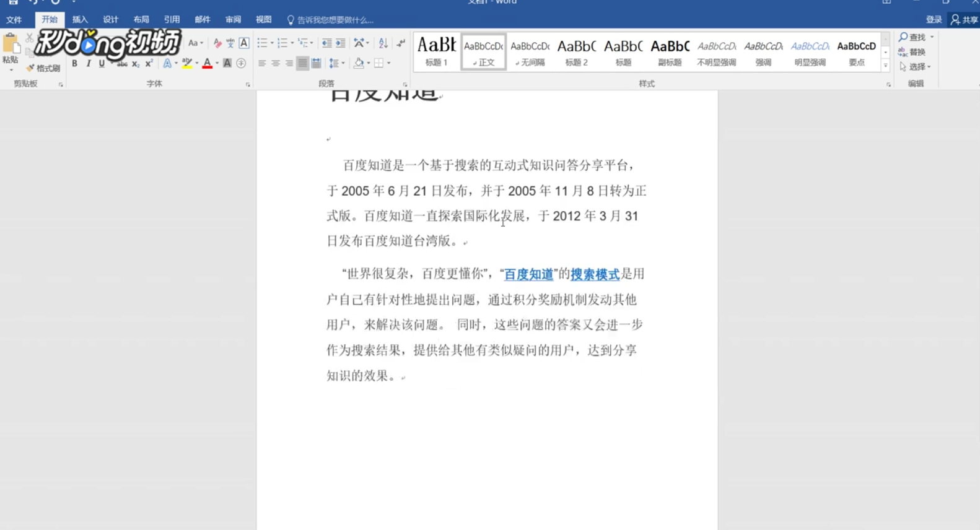Image resolution: width=980 pixels, height=530 pixels.
Task: Open Line Spacing dropdown arrow
Action: (343, 63)
